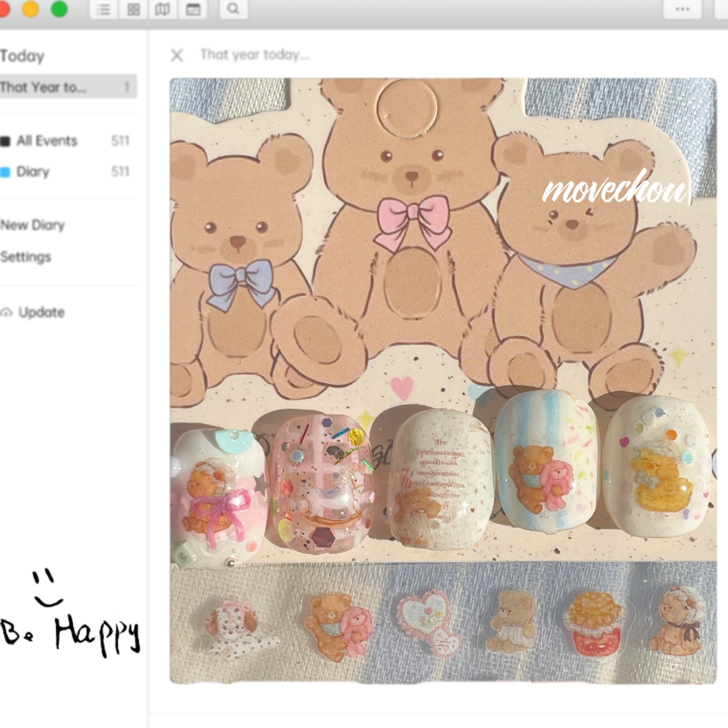Close the That year today entry
The height and width of the screenshot is (728, 728).
[x=177, y=55]
